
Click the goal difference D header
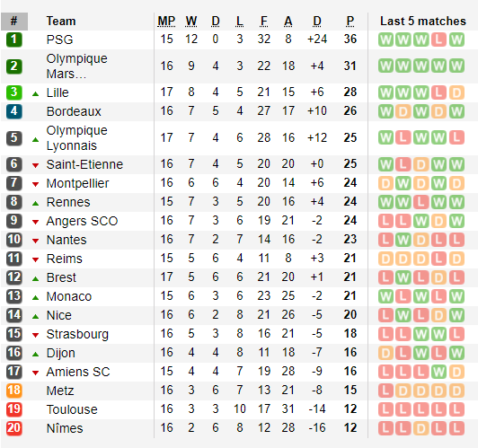(x=317, y=21)
